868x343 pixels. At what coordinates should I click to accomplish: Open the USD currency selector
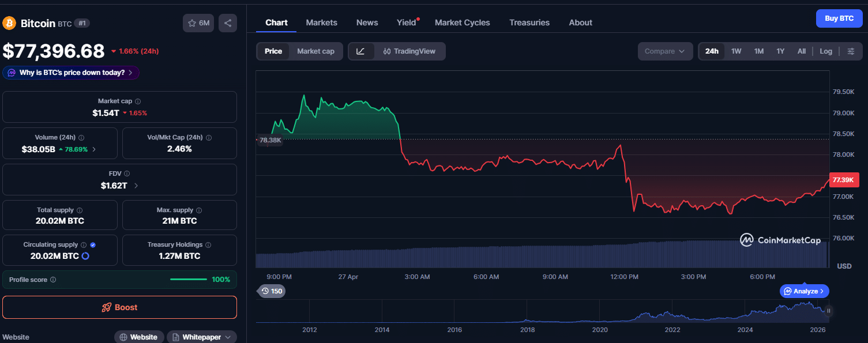844,266
